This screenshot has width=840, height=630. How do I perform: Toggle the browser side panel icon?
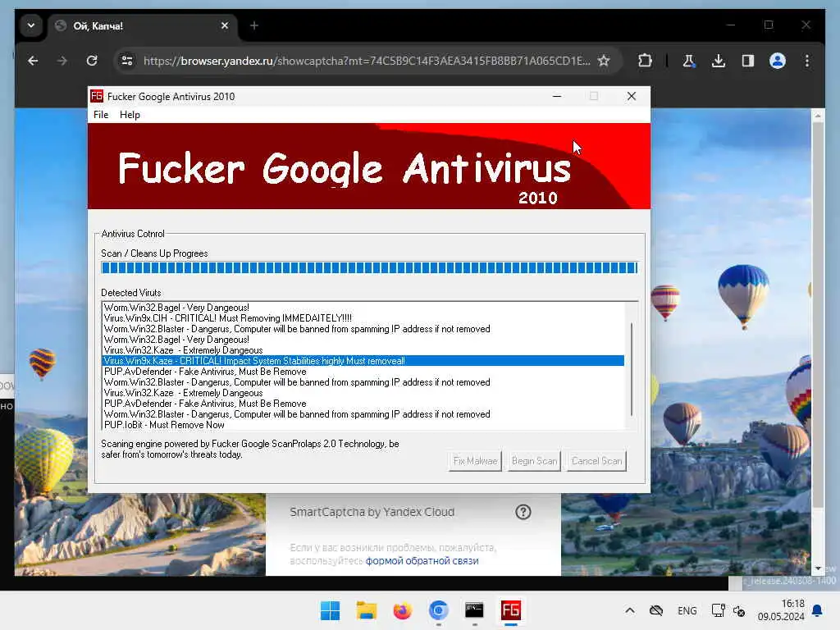(x=748, y=61)
